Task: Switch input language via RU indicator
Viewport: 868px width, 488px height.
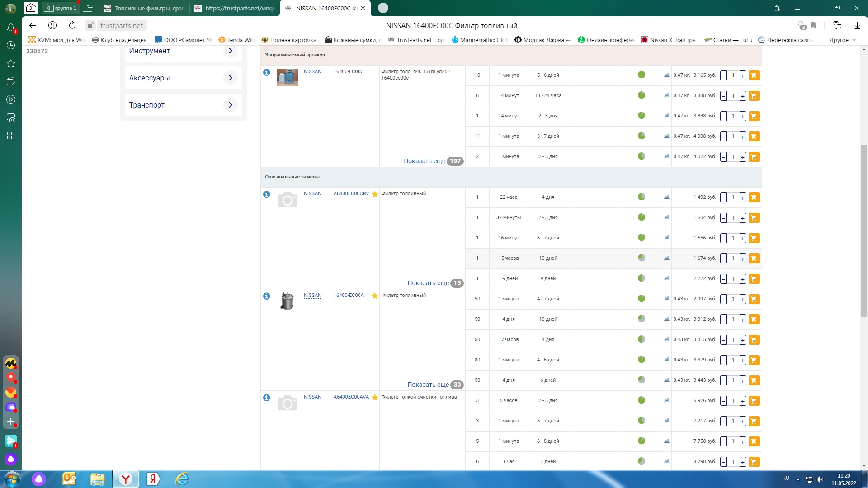Action: 786,478
